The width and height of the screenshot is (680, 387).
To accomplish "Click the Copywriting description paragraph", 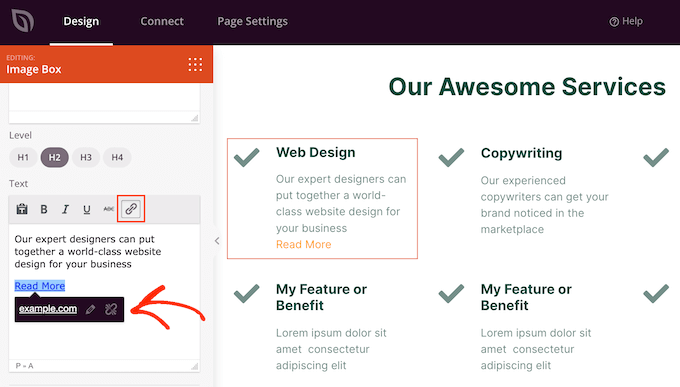I will 544,205.
